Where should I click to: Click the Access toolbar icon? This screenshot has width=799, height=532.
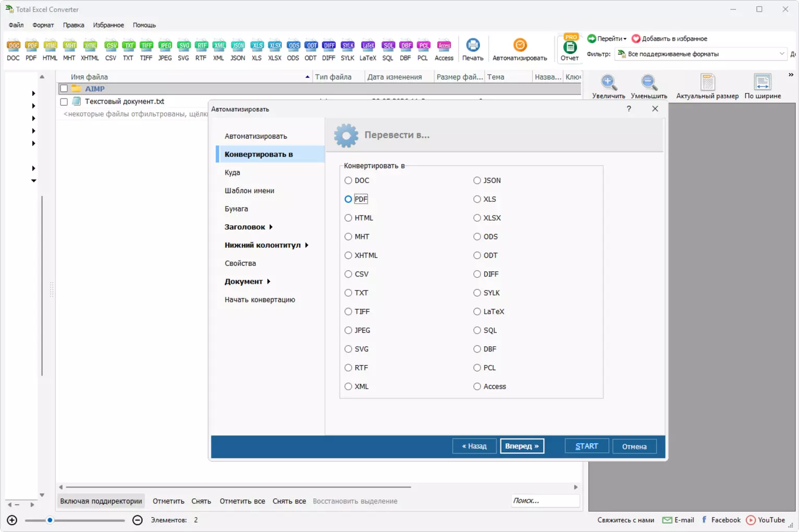tap(444, 50)
